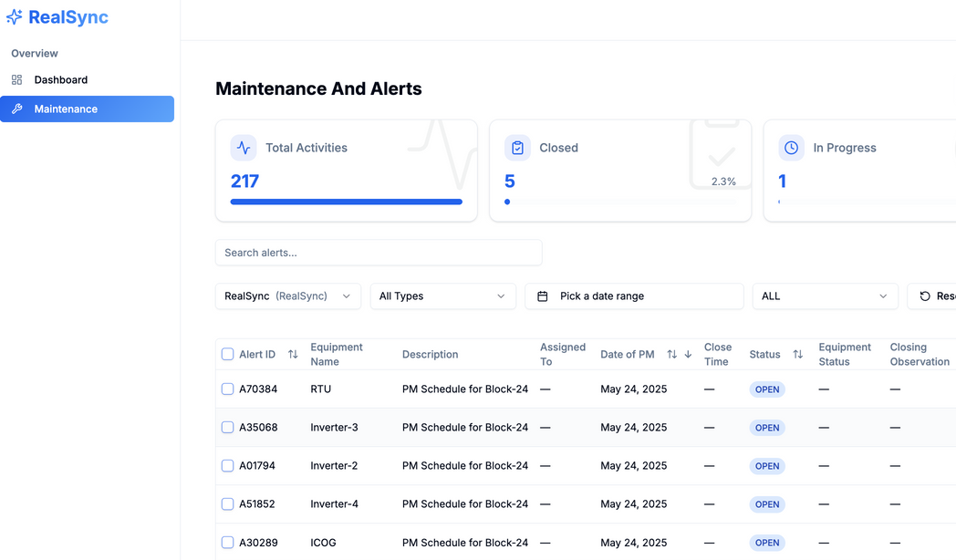Click the Reset refresh icon
Image resolution: width=956 pixels, height=560 pixels.
[925, 296]
